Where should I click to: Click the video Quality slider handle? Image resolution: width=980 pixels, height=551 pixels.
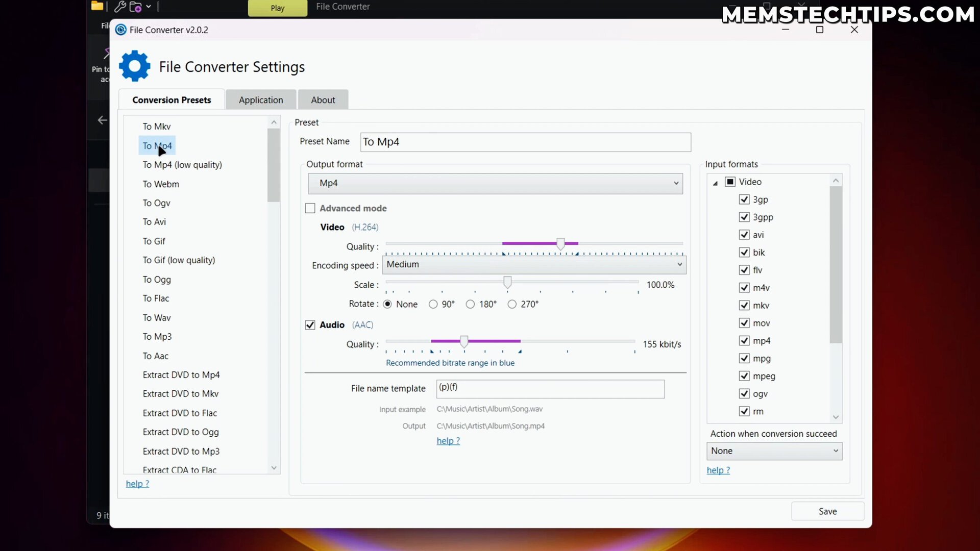coord(560,244)
